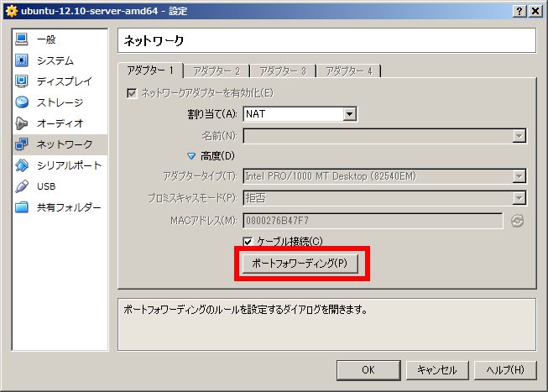Collapse the 高度 disclosure triangle
548x392 pixels.
click(x=191, y=156)
